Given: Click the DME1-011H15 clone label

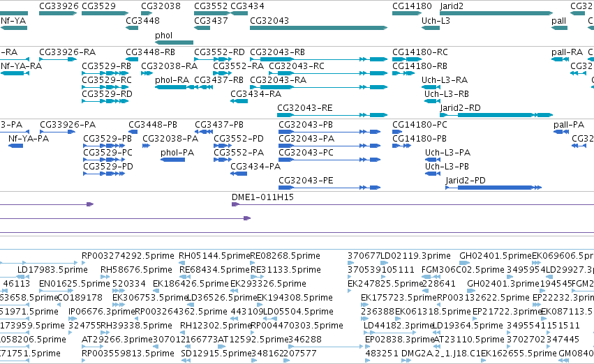Looking at the screenshot, I should pyautogui.click(x=262, y=197).
